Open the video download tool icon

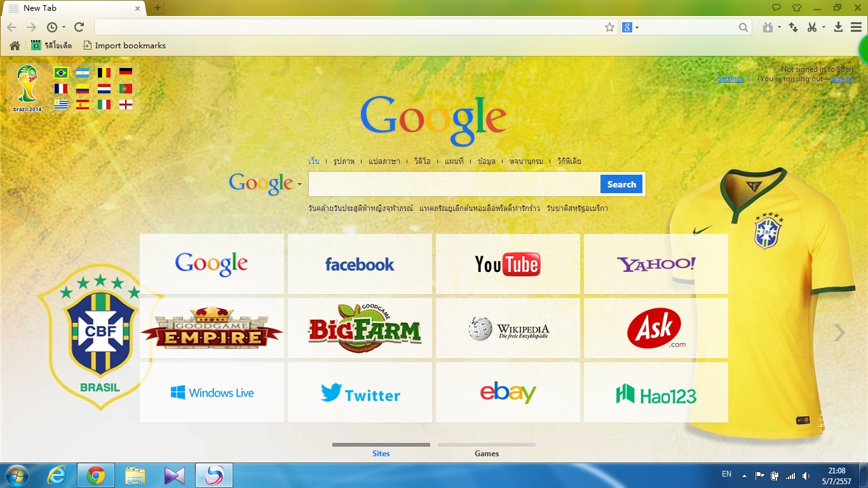coord(768,27)
